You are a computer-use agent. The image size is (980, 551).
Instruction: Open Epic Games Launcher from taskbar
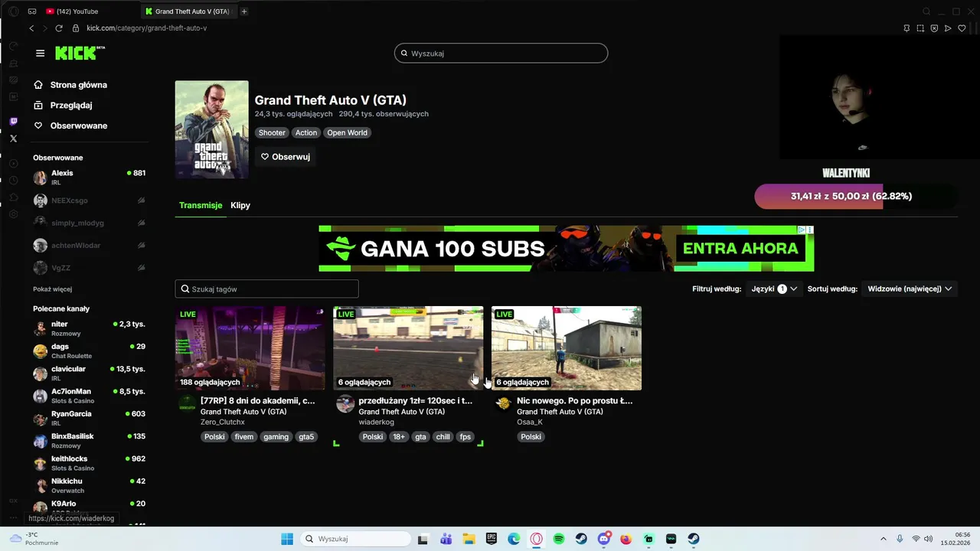[492, 539]
